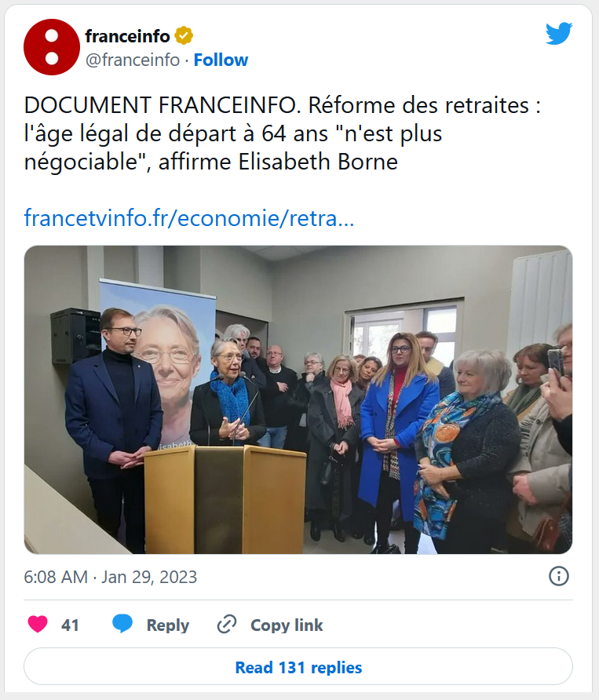
Task: Click the blue reply bubble icon
Action: coord(122,623)
